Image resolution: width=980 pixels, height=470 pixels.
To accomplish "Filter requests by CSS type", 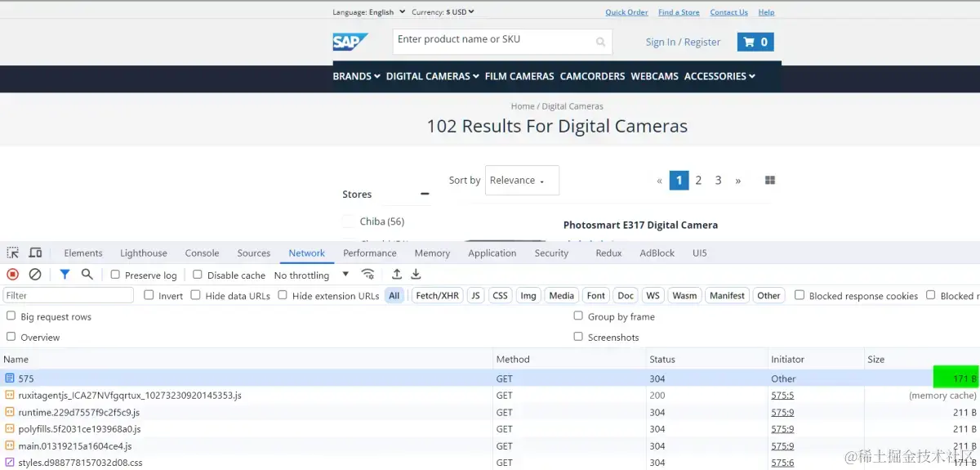I will tap(500, 295).
